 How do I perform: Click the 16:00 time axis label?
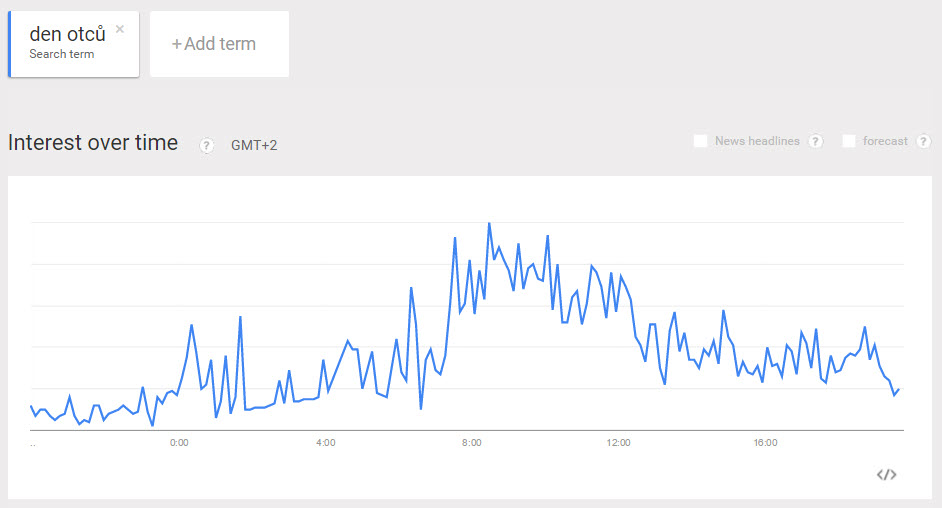click(x=765, y=443)
